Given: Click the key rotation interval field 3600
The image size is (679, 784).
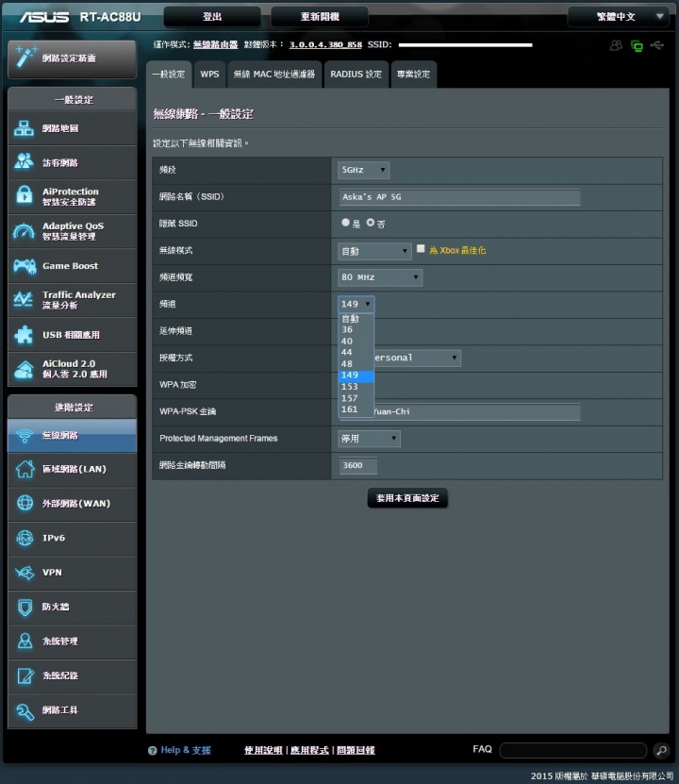Looking at the screenshot, I should [x=358, y=465].
